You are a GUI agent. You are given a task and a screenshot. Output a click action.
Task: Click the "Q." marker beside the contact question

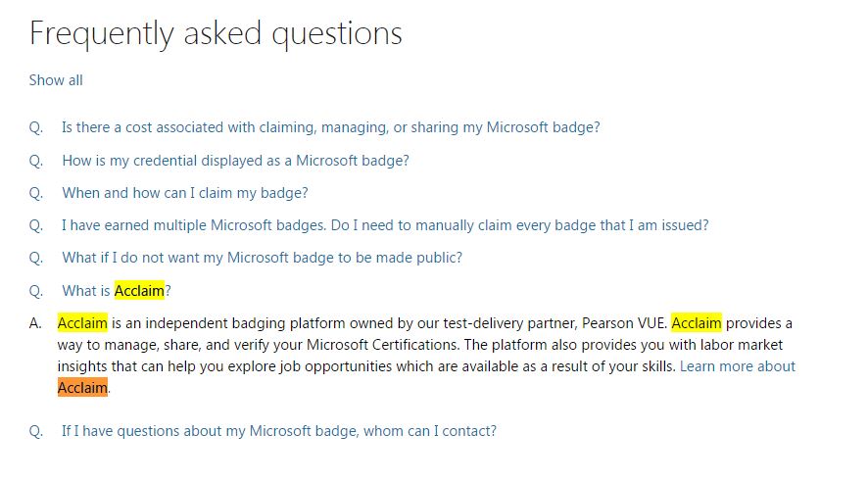pos(36,430)
